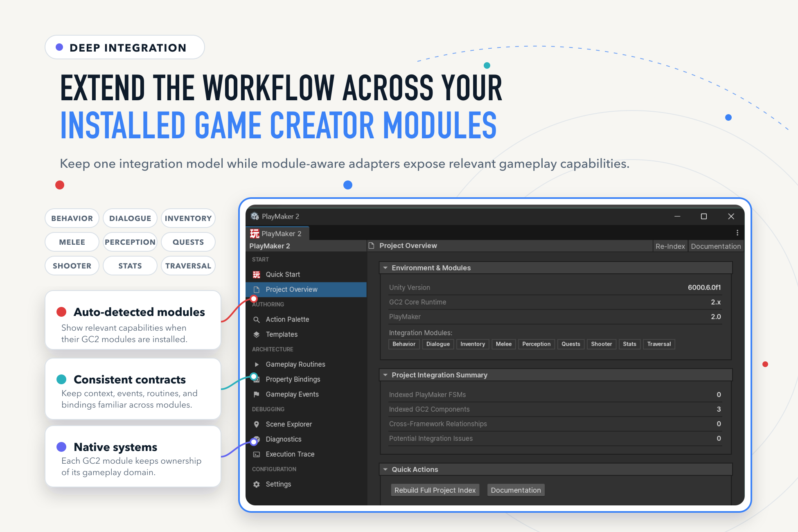
Task: Click the Melee integration module tag
Action: [x=504, y=344]
